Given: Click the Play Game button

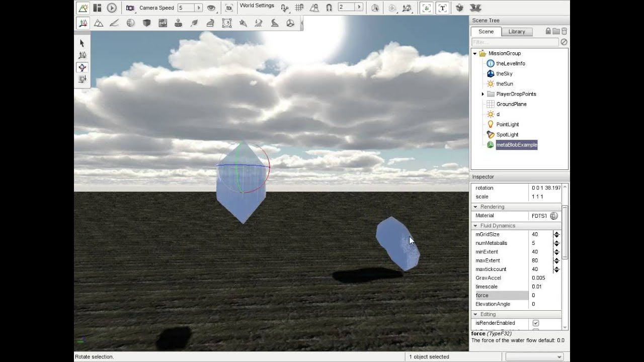Looking at the screenshot, I should (x=112, y=8).
